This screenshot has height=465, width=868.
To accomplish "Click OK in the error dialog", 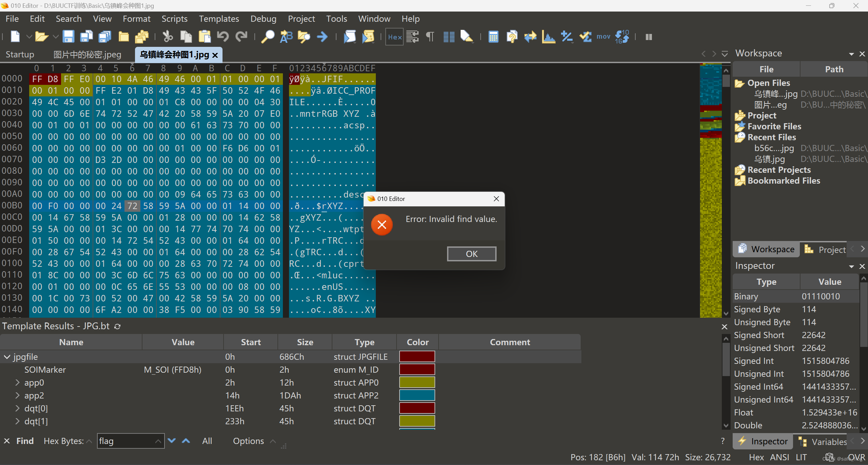I will (471, 254).
